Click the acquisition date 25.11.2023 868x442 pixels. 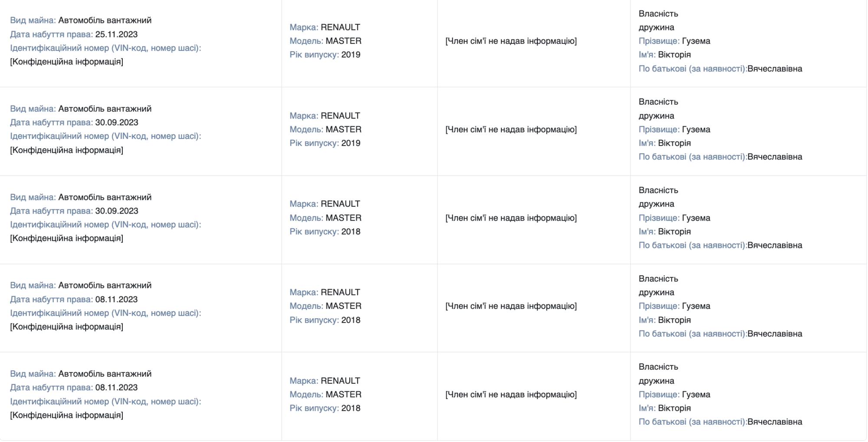click(116, 34)
